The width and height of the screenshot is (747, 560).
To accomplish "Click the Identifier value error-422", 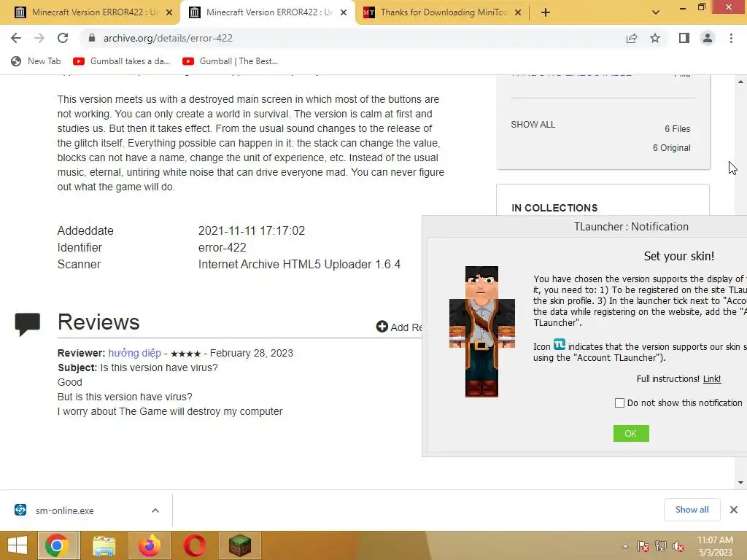I will pyautogui.click(x=222, y=248).
